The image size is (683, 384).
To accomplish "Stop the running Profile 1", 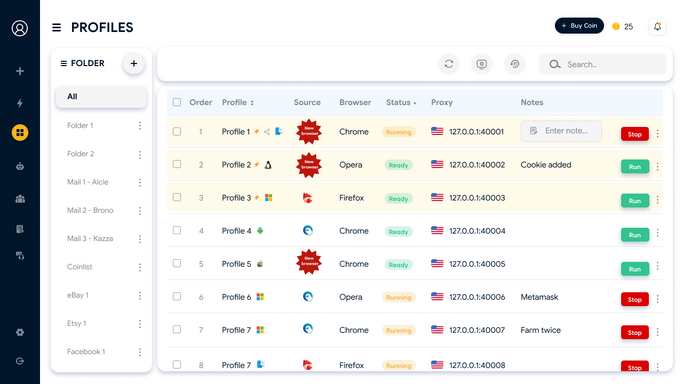I will tap(635, 134).
